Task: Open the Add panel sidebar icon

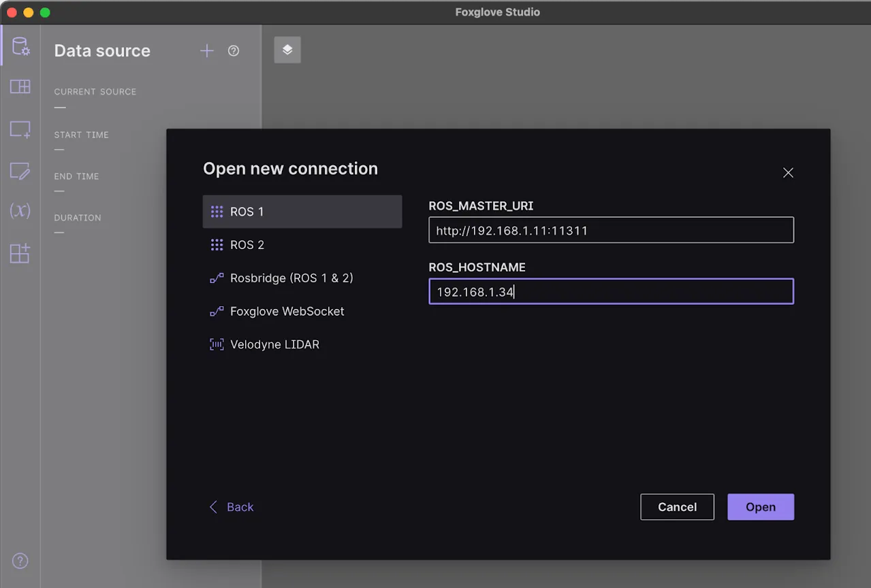Action: tap(20, 129)
